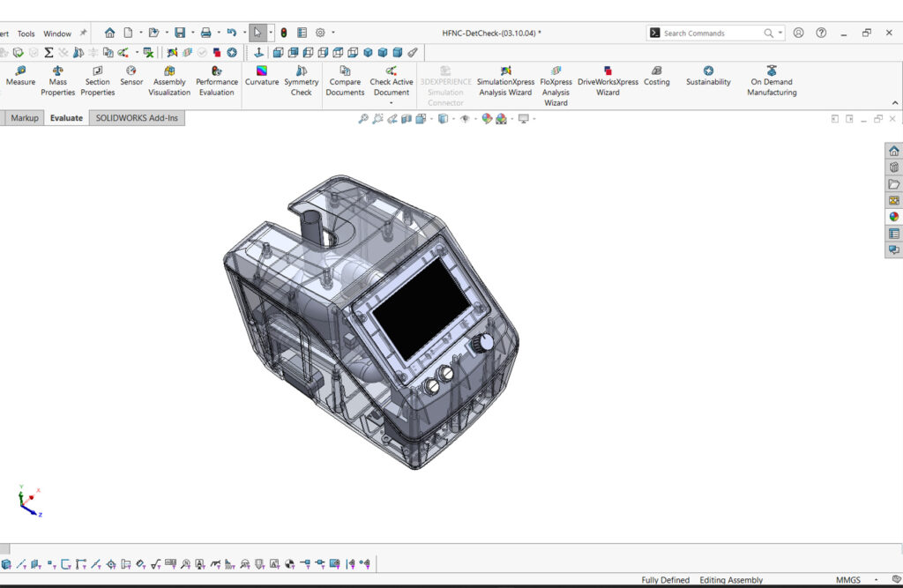This screenshot has width=903, height=588.
Task: Open the Save button dropdown arrow
Action: (x=192, y=33)
